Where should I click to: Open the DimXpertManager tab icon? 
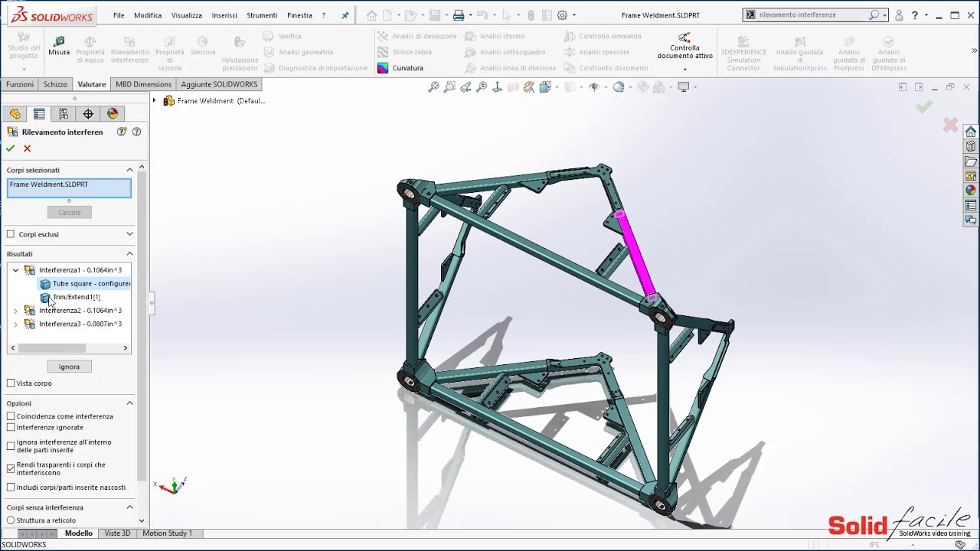88,114
